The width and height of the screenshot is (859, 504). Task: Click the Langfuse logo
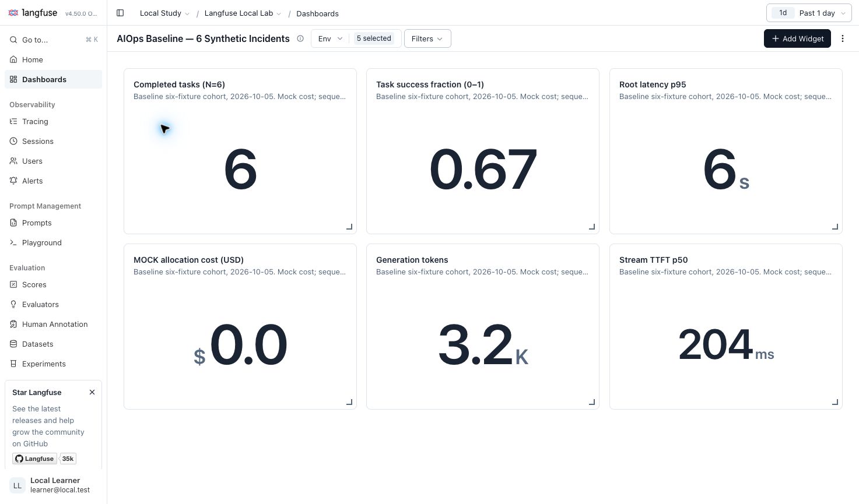pos(33,13)
